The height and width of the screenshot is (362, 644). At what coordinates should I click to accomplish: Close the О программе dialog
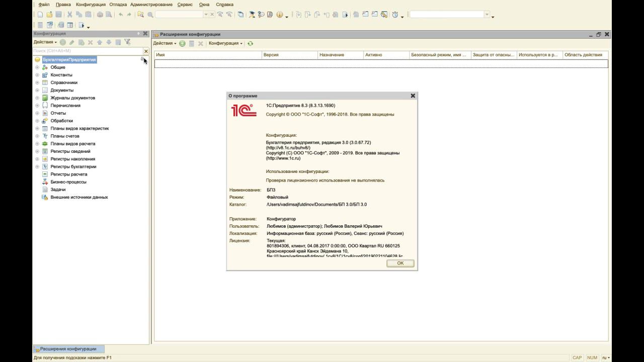coord(413,96)
